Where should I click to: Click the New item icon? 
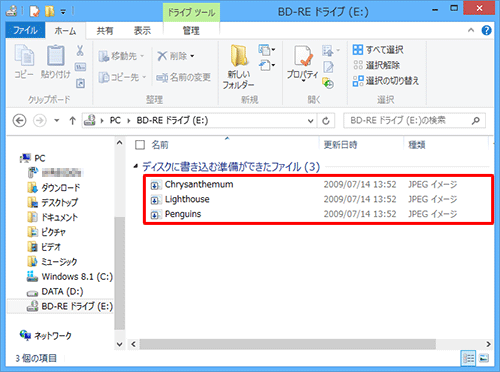267,50
